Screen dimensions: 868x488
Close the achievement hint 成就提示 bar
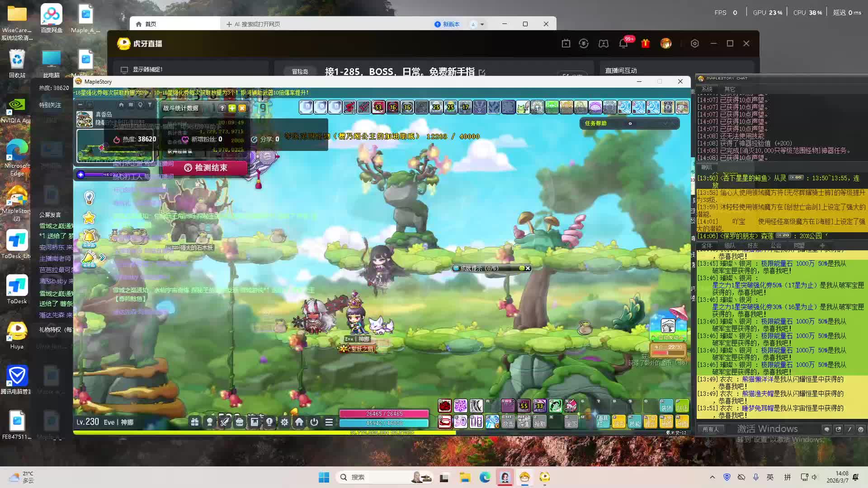(x=528, y=268)
